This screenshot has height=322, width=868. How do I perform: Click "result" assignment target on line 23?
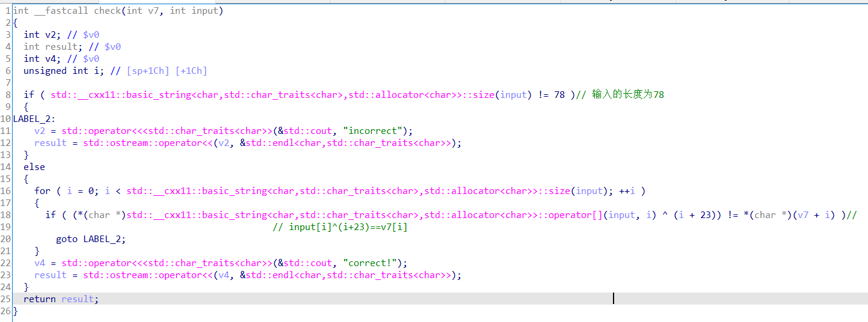click(x=51, y=275)
